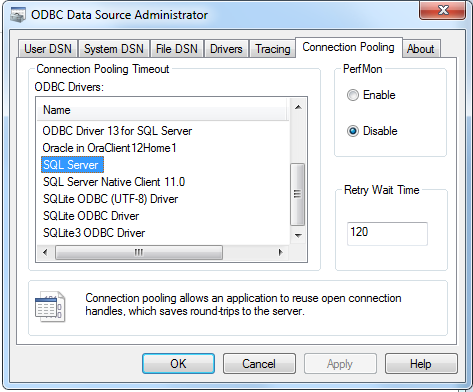473x392 pixels.
Task: Click the horizontal scroll left arrow
Action: coord(45,252)
